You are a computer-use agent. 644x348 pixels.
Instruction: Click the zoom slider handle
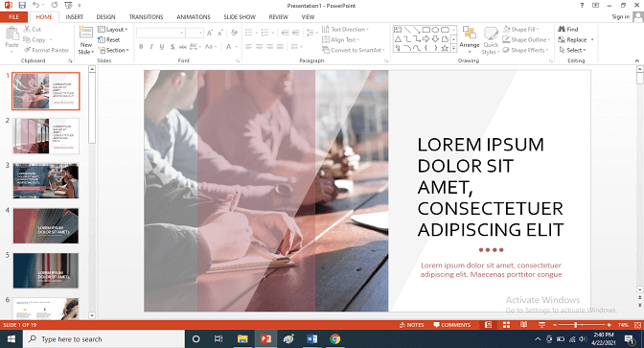[x=576, y=325]
